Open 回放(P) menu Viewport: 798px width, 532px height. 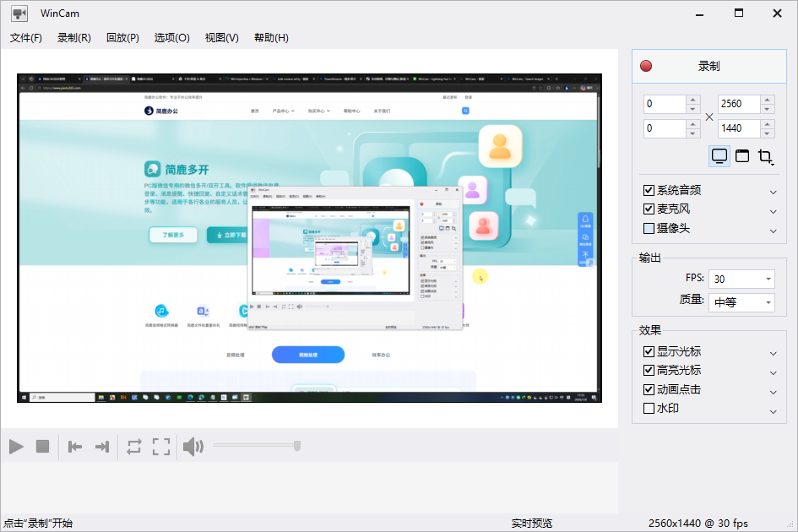point(122,38)
